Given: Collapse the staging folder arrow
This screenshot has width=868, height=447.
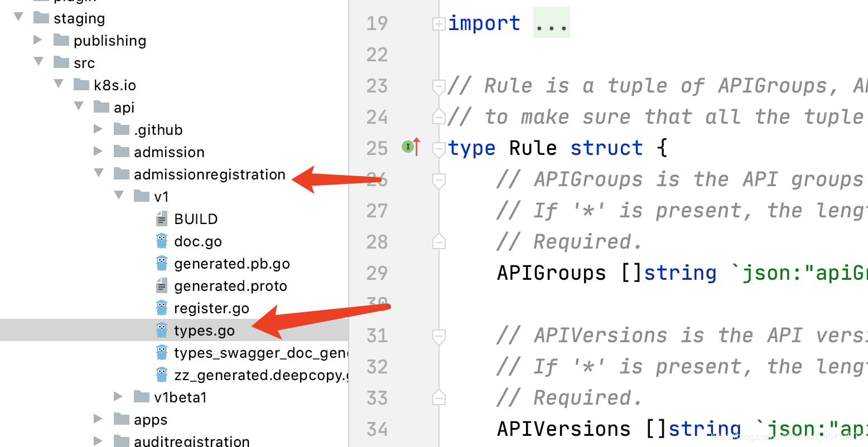Looking at the screenshot, I should pyautogui.click(x=18, y=17).
